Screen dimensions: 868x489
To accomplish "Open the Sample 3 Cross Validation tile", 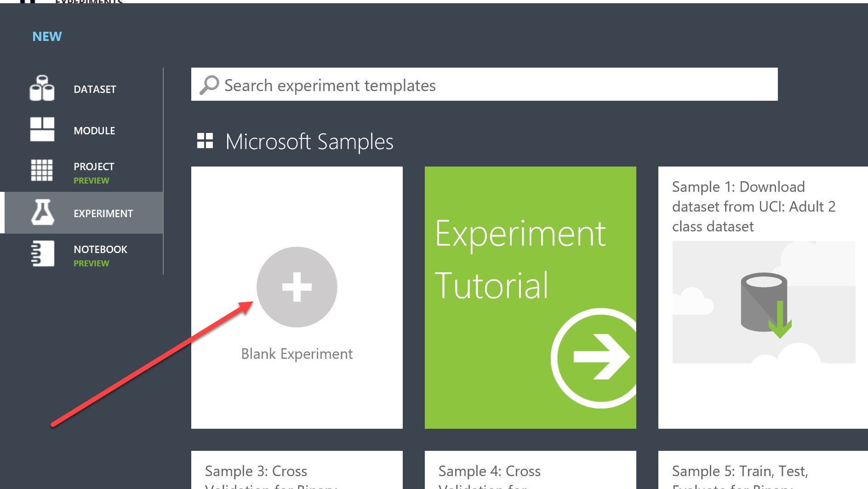I will point(297,472).
